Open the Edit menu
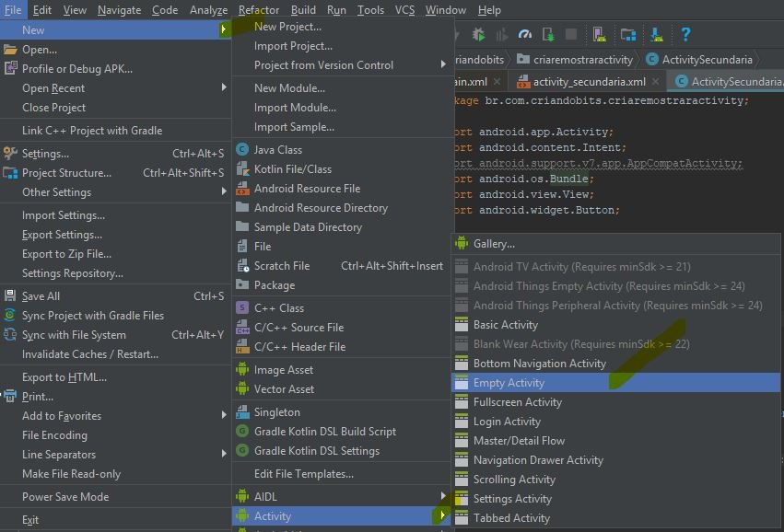Viewport: 784px width, 532px height. point(42,10)
